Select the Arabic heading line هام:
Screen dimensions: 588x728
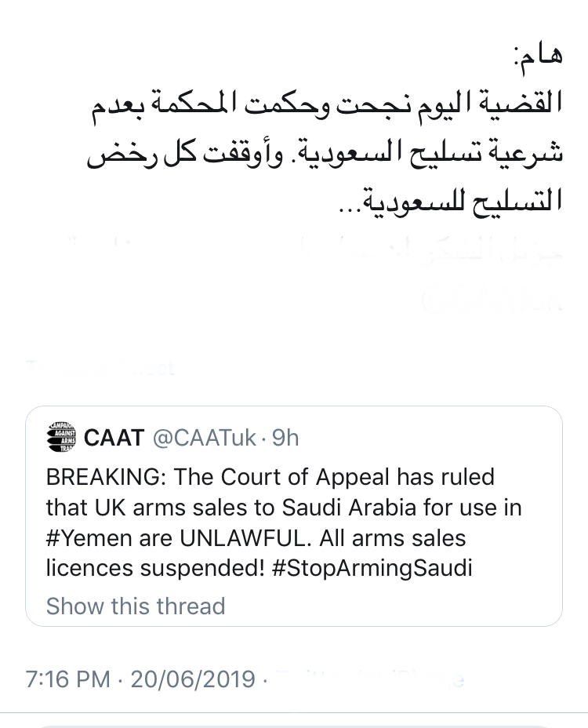pyautogui.click(x=535, y=57)
